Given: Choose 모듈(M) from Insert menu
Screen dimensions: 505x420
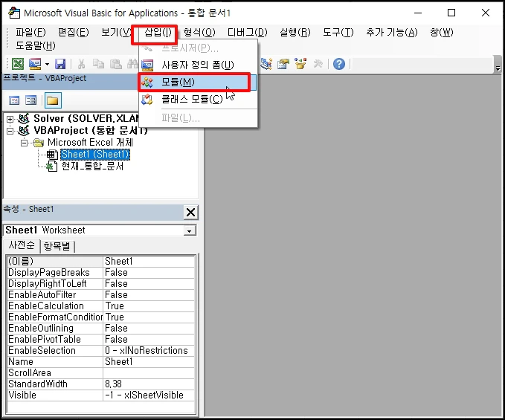Looking at the screenshot, I should click(x=198, y=82).
